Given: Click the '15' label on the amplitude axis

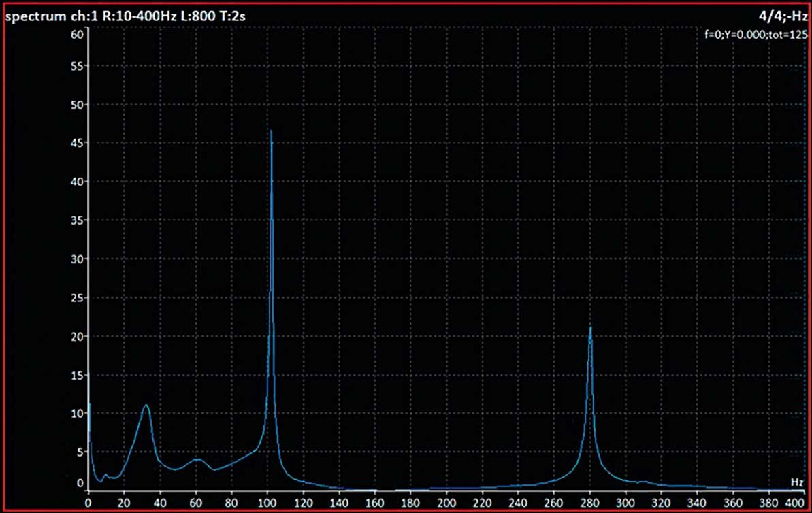Looking at the screenshot, I should [77, 375].
